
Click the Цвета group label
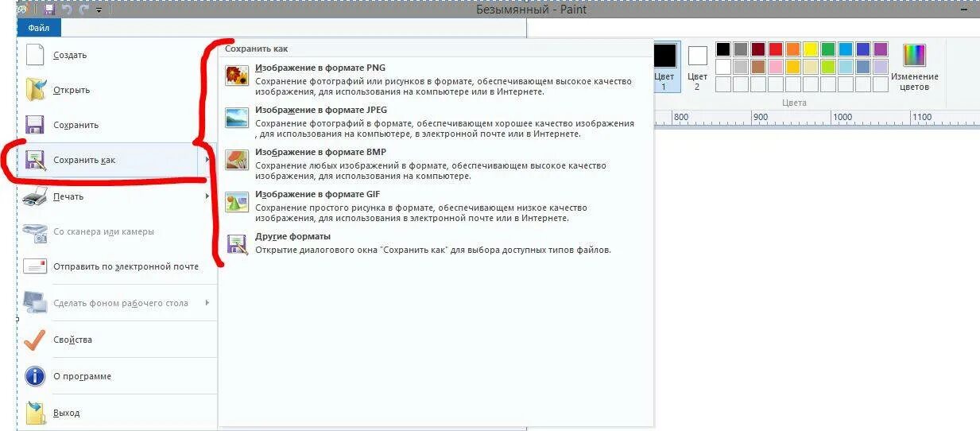(x=794, y=103)
